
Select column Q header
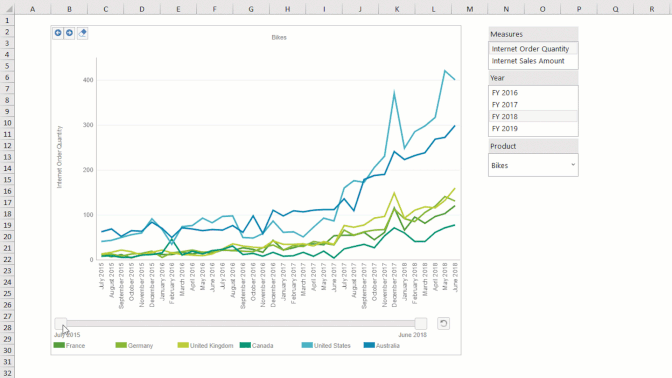(x=615, y=9)
